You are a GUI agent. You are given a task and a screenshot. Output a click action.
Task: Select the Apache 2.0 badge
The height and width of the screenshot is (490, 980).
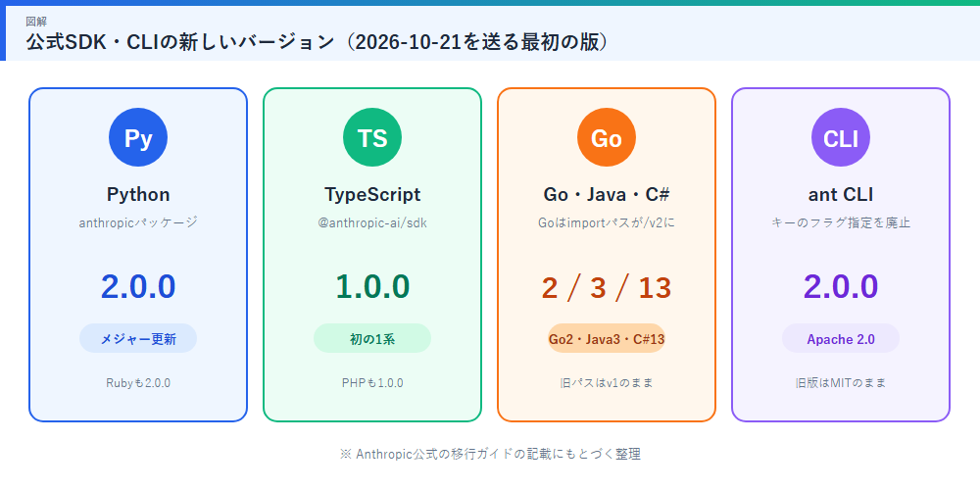[841, 339]
